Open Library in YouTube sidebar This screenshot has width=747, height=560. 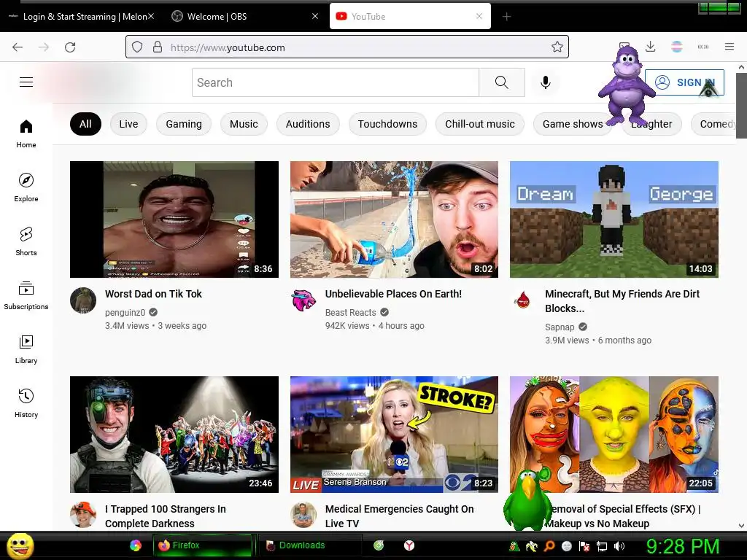26,349
